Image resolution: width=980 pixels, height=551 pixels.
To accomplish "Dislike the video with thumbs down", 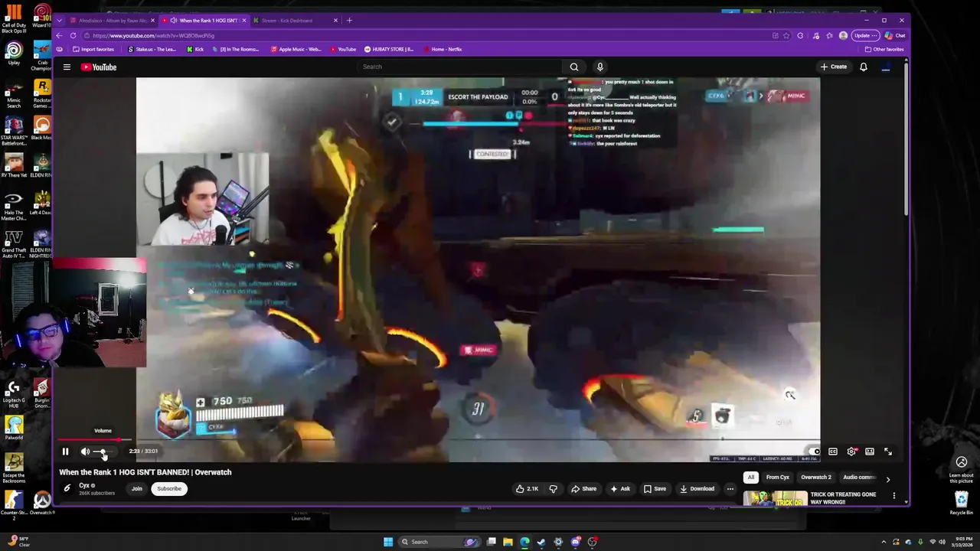I will (553, 488).
